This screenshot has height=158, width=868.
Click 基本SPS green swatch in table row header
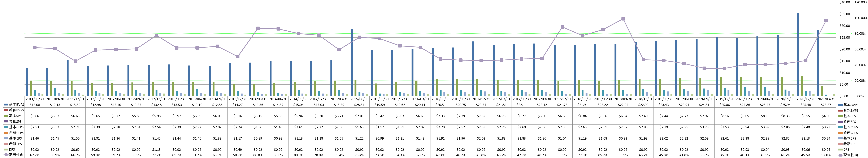click(6, 116)
